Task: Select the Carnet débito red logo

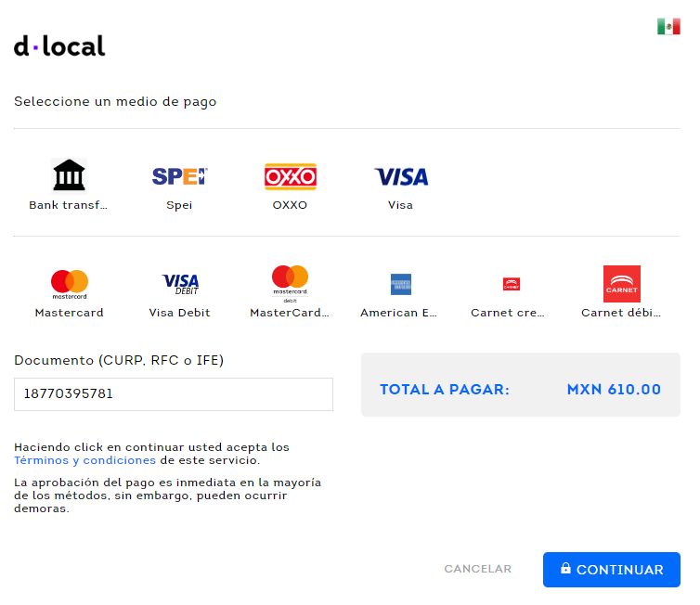Action: click(622, 284)
